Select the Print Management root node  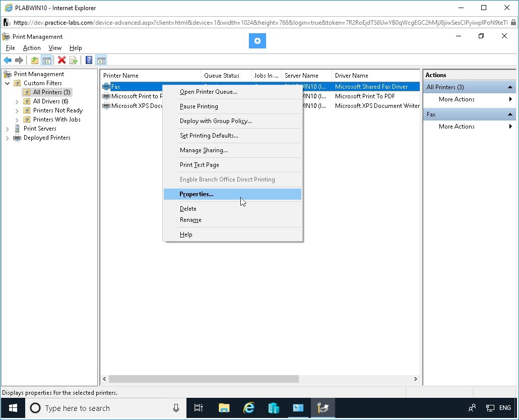[39, 74]
